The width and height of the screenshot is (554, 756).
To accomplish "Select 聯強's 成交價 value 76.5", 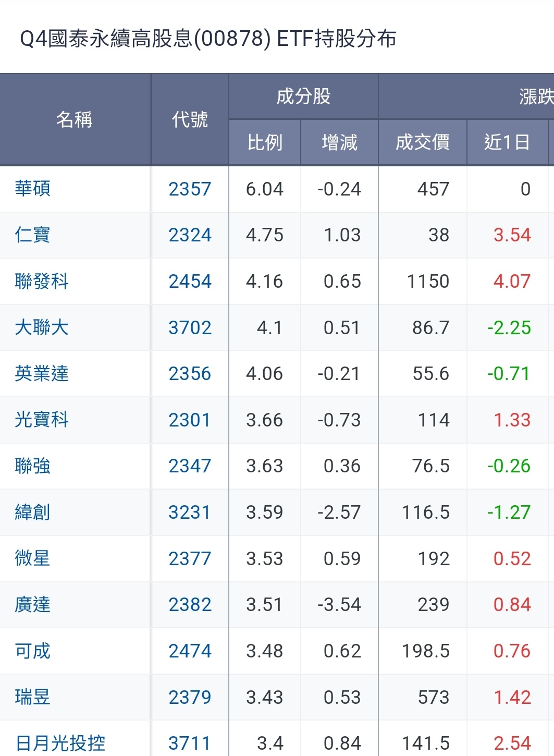I will coord(431,466).
